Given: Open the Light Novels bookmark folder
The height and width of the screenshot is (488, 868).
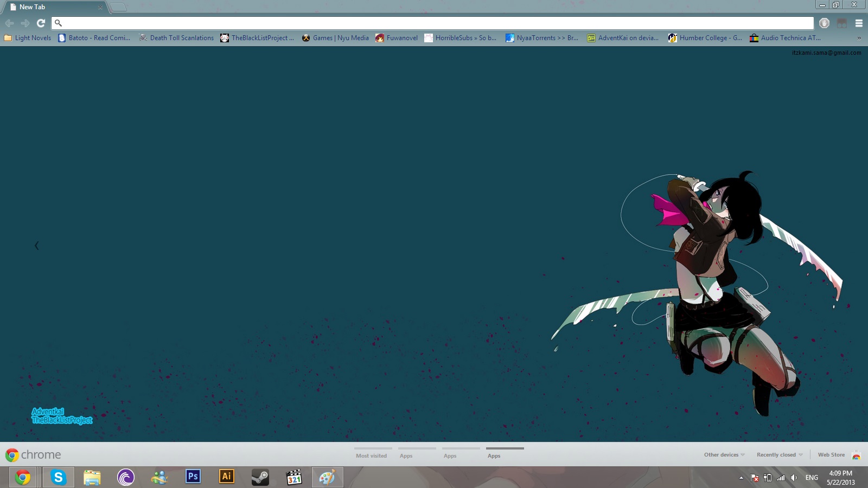Looking at the screenshot, I should click(28, 38).
